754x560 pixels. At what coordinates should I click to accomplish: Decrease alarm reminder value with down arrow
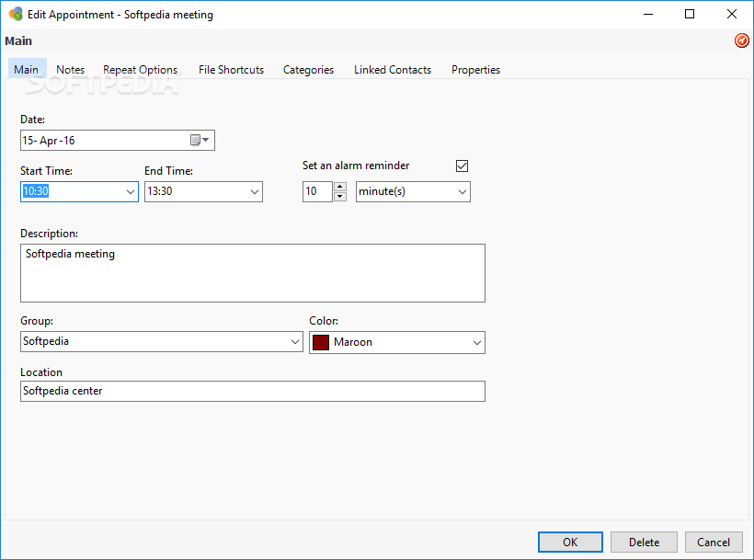(x=340, y=196)
